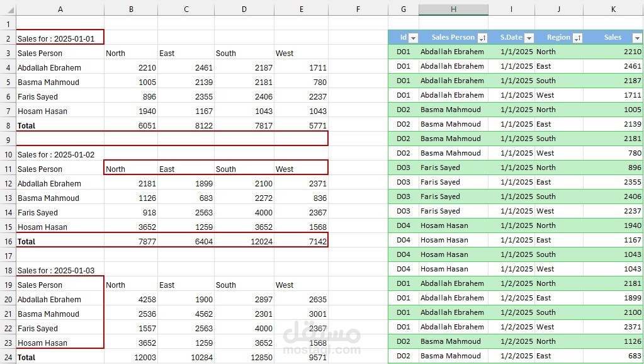The height and width of the screenshot is (364, 644).
Task: Select the highlighted column H header
Action: pos(453,9)
